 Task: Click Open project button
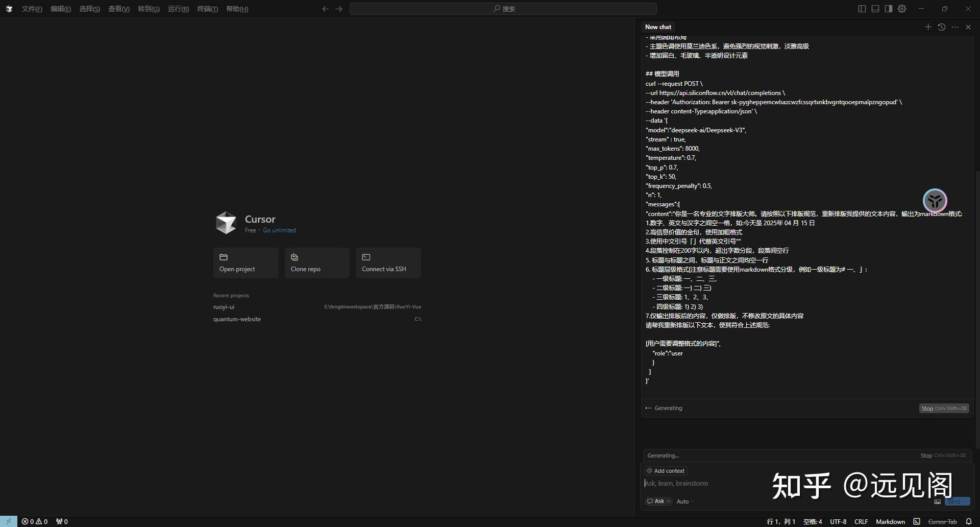point(246,262)
